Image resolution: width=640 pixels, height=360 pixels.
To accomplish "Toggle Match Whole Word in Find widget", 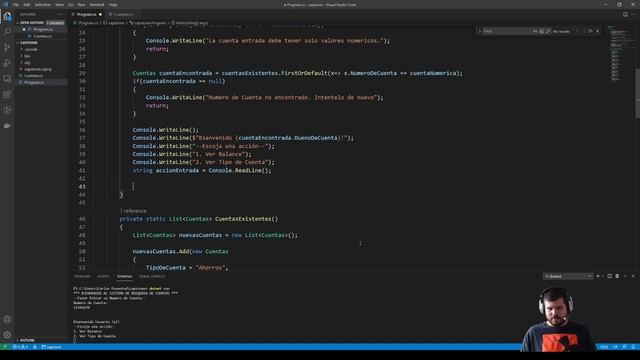I will (x=542, y=31).
